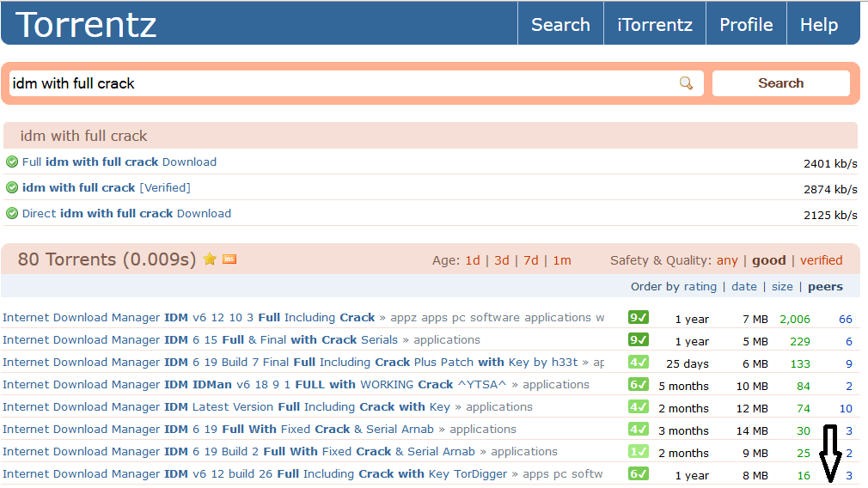Click green check icon beside Full idm download
Image resolution: width=868 pixels, height=488 pixels.
coord(12,162)
